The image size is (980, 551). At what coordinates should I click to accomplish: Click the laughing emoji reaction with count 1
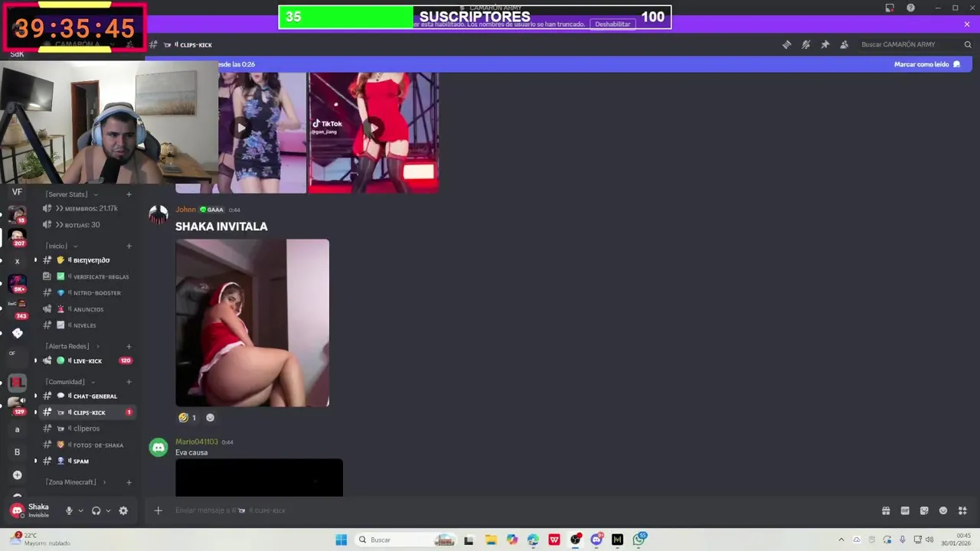[x=188, y=418]
